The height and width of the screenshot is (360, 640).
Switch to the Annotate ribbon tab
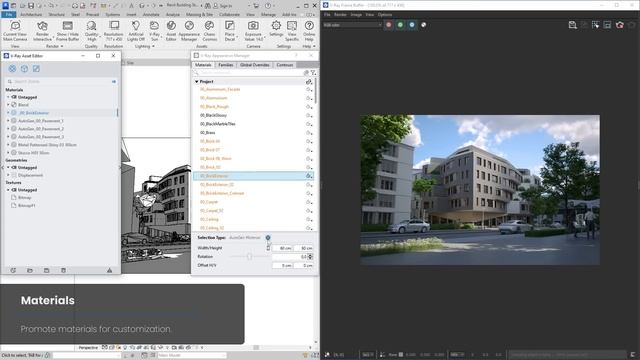151,14
